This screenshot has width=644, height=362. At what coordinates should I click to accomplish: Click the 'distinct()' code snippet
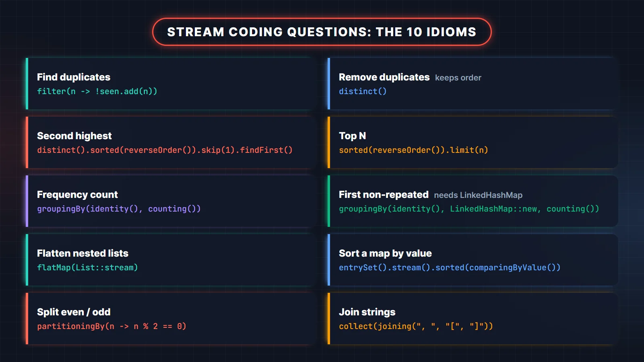pos(363,91)
